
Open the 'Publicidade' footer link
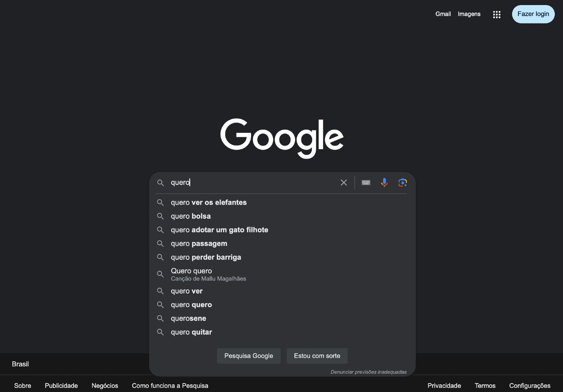[61, 386]
